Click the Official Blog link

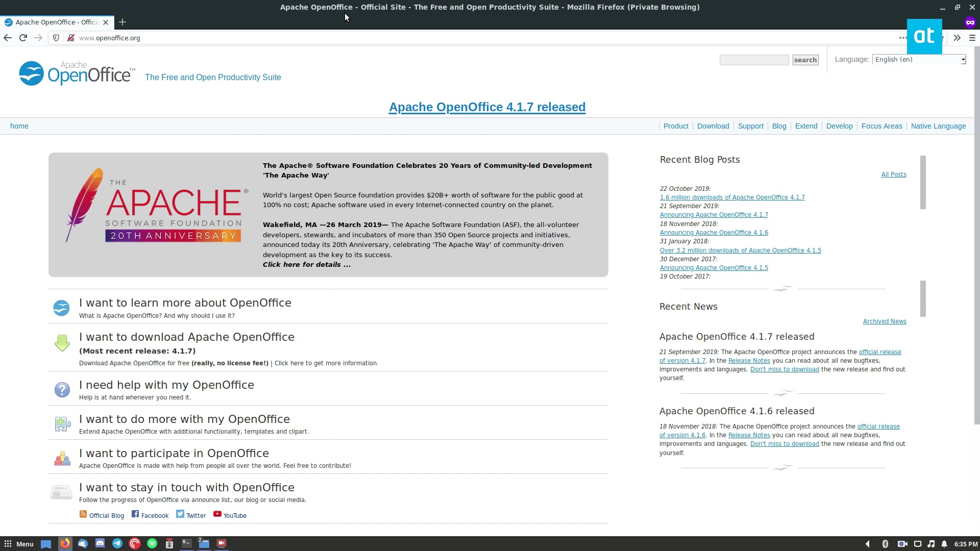[106, 515]
